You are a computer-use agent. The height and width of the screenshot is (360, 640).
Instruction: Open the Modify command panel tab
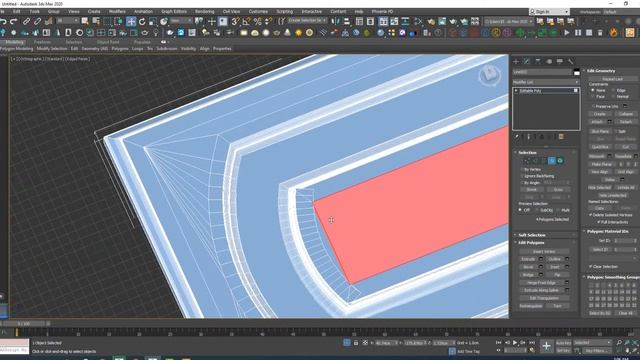point(527,61)
